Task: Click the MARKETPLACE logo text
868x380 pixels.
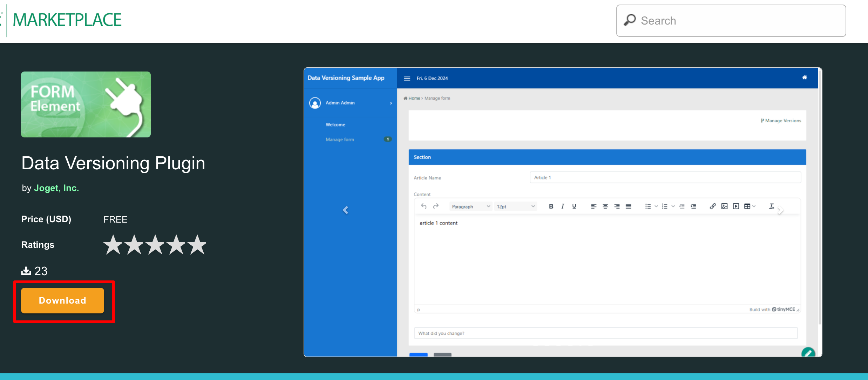Action: [x=67, y=20]
